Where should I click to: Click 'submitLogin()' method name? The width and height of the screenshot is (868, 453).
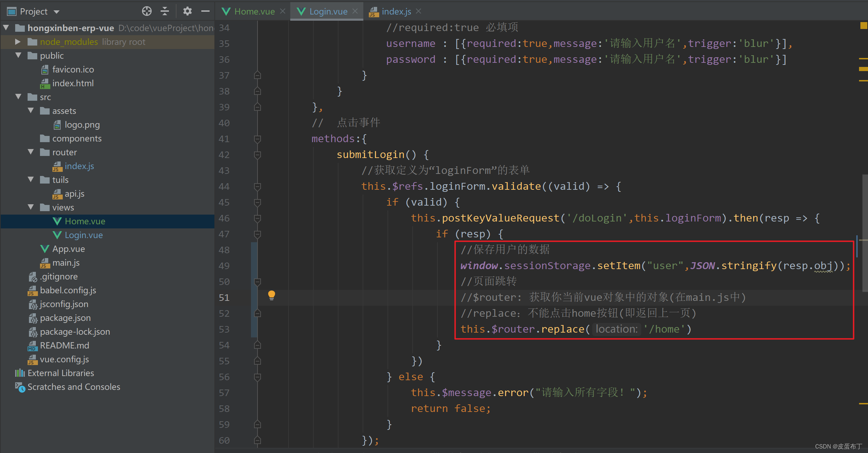376,155
